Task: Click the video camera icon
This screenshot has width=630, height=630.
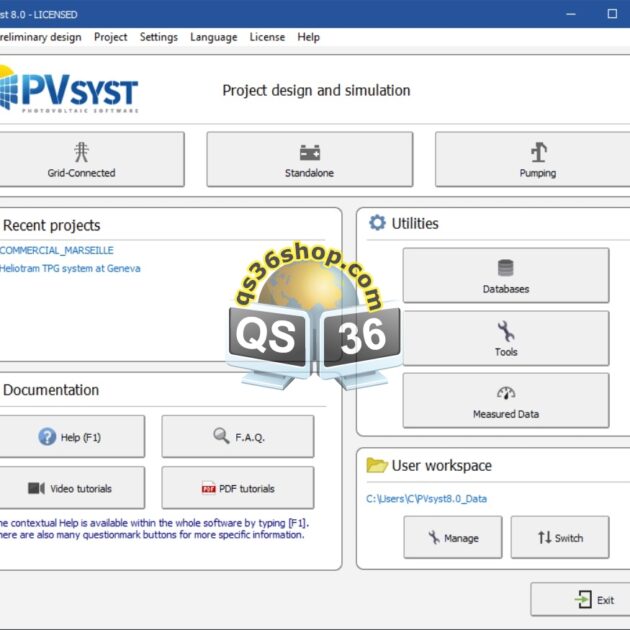Action: pos(36,488)
